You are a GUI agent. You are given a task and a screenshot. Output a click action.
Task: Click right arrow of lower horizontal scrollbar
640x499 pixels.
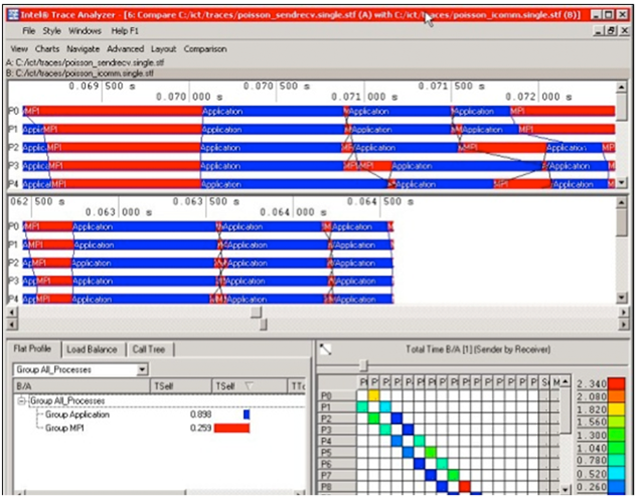624,325
